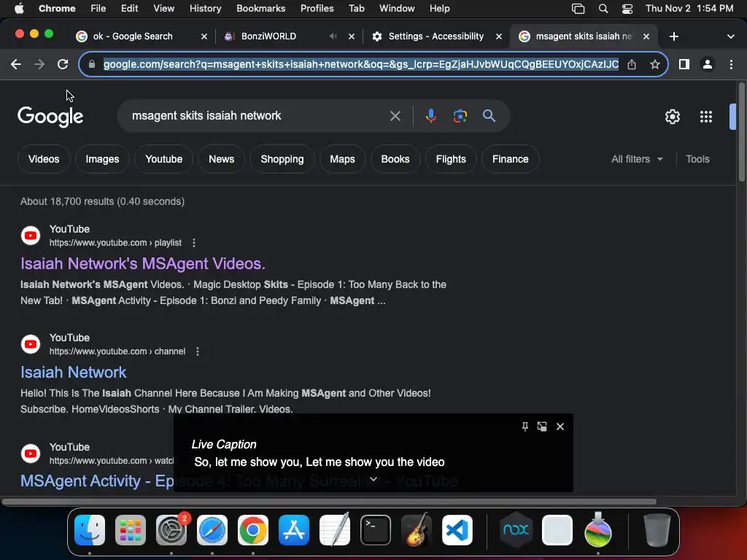Open Chrome's three-dot menu
Viewport: 747px width, 560px height.
coord(731,64)
